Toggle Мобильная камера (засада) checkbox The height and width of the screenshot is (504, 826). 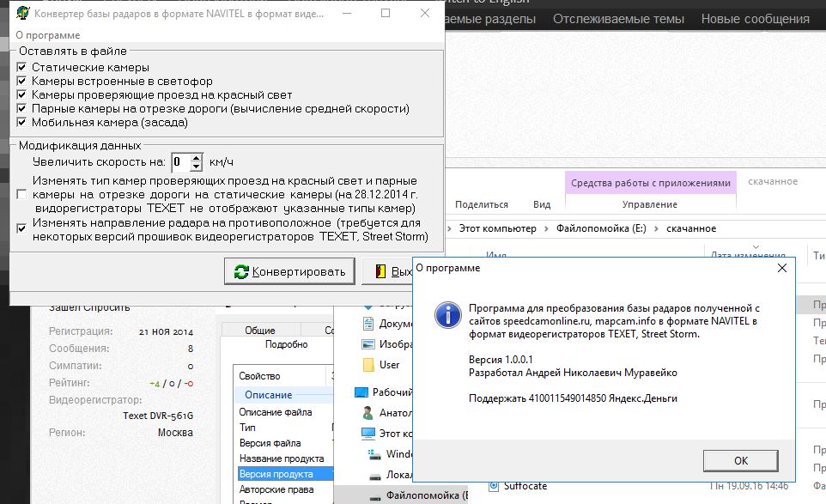[x=23, y=122]
